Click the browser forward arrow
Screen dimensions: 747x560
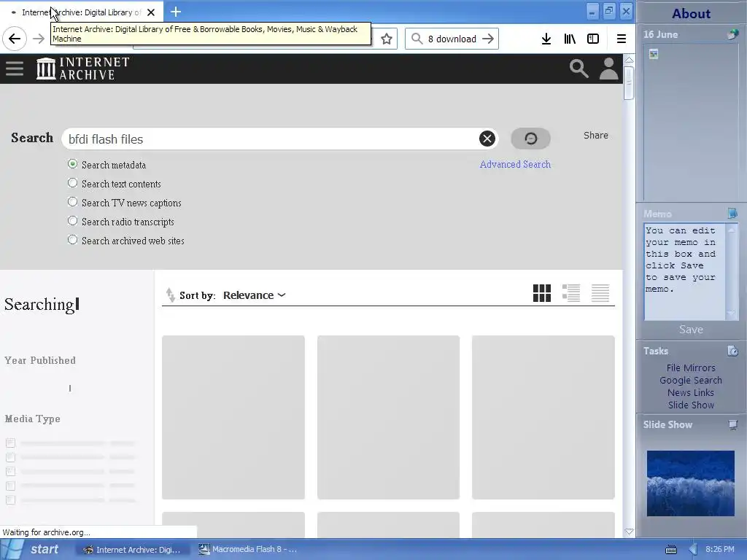click(39, 39)
